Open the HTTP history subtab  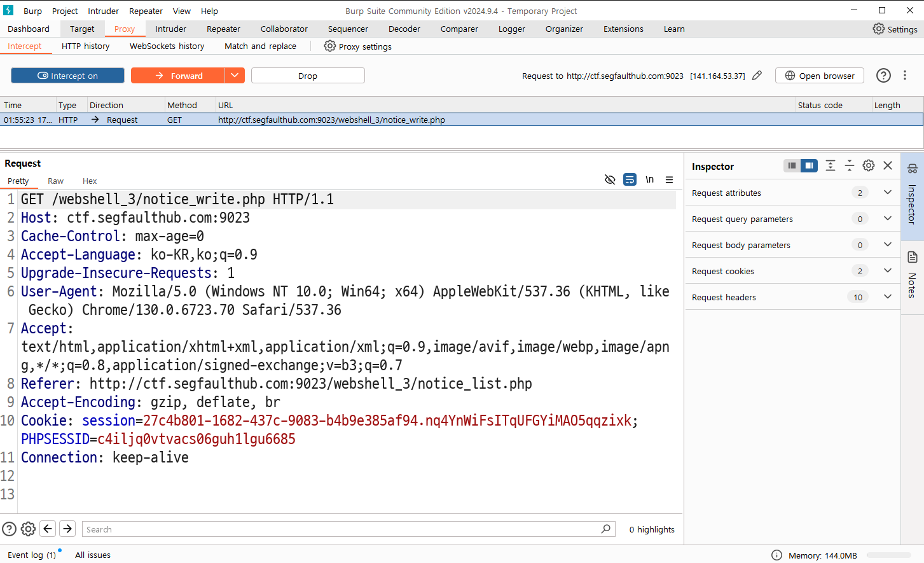(85, 46)
